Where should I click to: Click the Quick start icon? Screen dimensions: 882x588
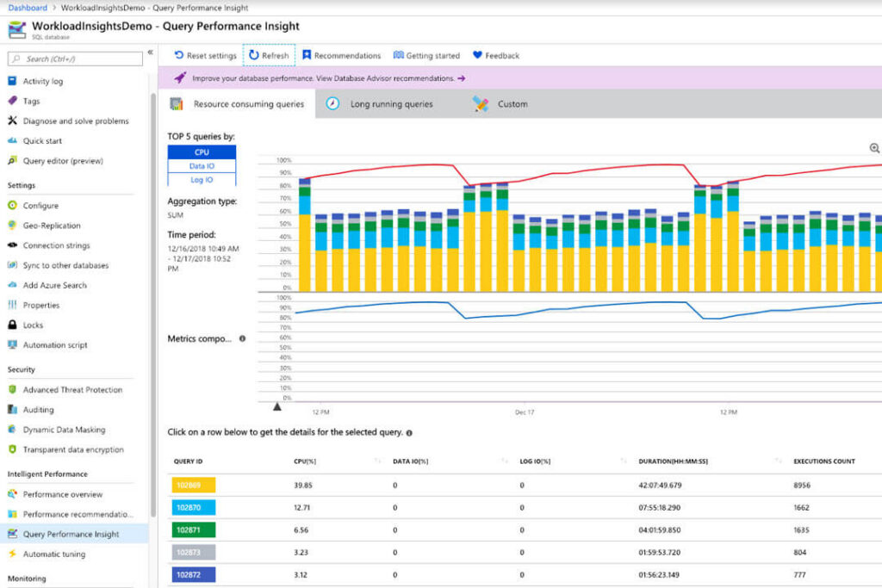[12, 140]
